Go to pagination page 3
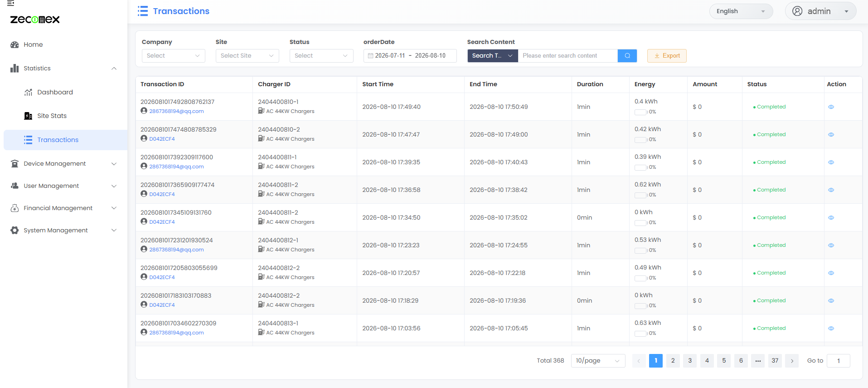The width and height of the screenshot is (868, 388). pos(690,361)
